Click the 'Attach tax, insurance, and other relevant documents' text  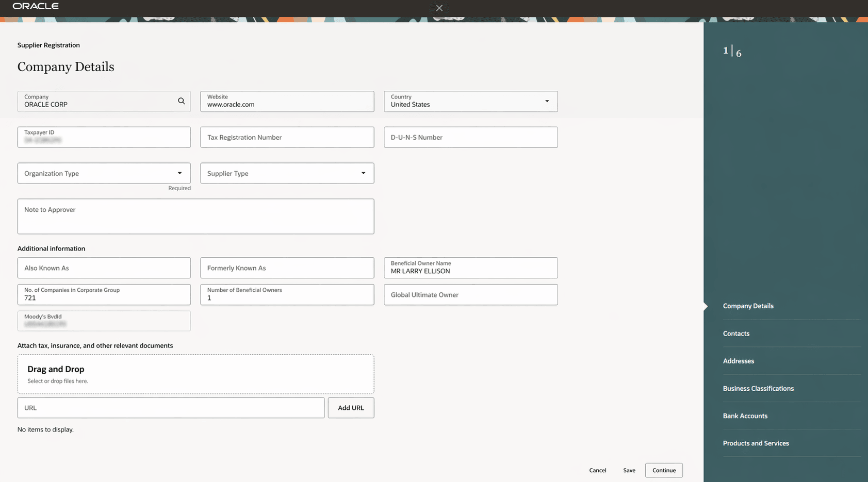tap(95, 345)
